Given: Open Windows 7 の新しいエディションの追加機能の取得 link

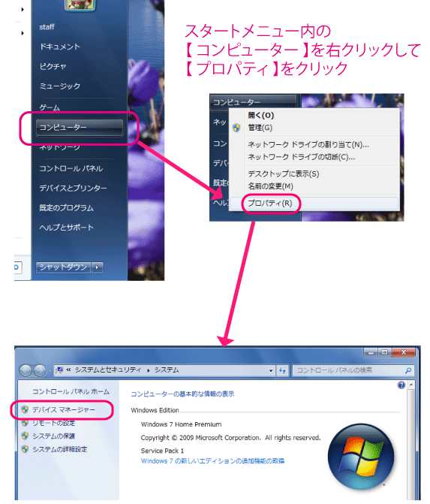Looking at the screenshot, I should click(212, 461).
